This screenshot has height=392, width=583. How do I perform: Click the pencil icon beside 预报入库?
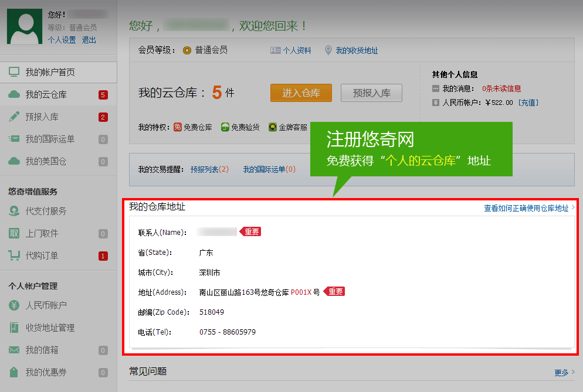pos(14,117)
